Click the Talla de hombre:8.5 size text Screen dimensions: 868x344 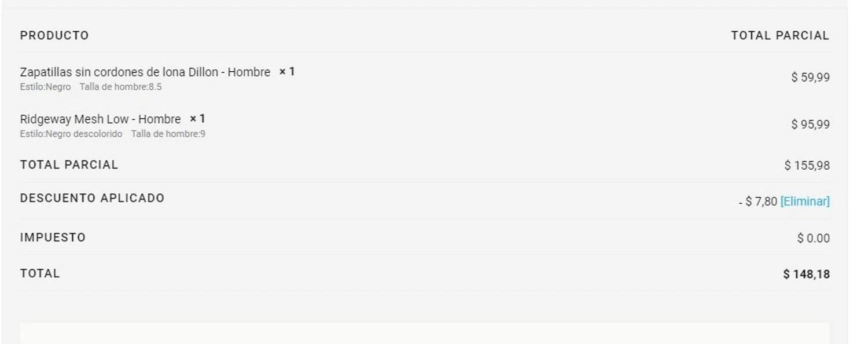tap(120, 87)
